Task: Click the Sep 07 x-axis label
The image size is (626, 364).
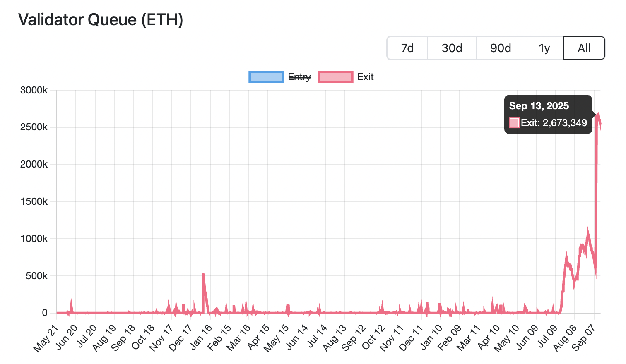Action: (x=583, y=336)
